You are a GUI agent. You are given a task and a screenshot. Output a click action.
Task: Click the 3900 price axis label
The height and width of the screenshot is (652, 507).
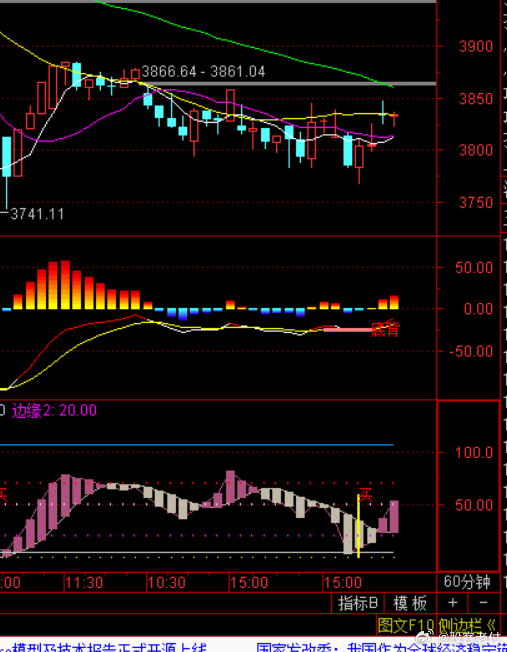(475, 46)
